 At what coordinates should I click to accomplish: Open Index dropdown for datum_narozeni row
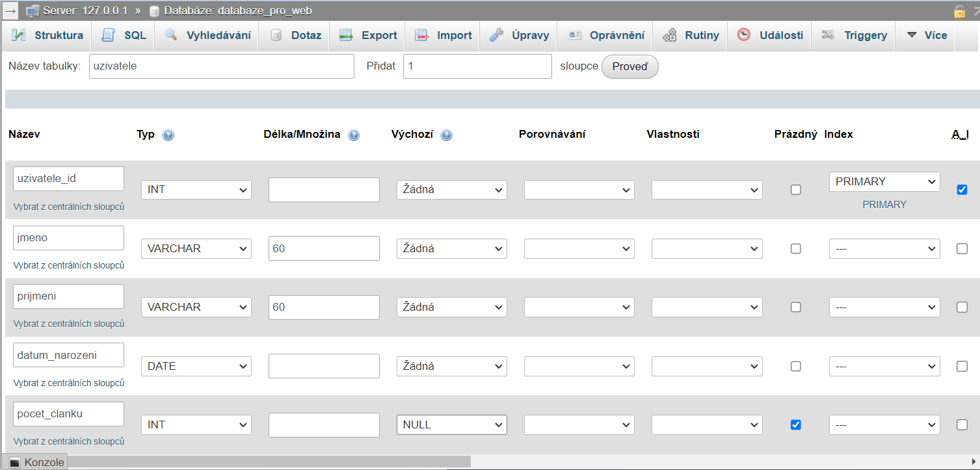point(884,366)
